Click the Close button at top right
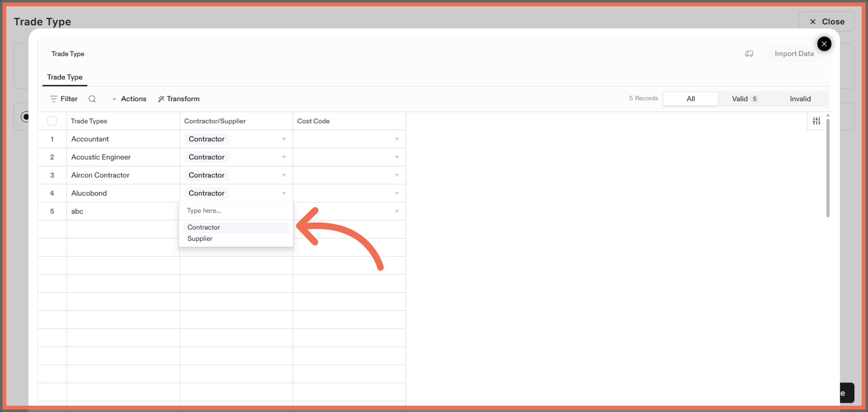868x412 pixels. [826, 22]
